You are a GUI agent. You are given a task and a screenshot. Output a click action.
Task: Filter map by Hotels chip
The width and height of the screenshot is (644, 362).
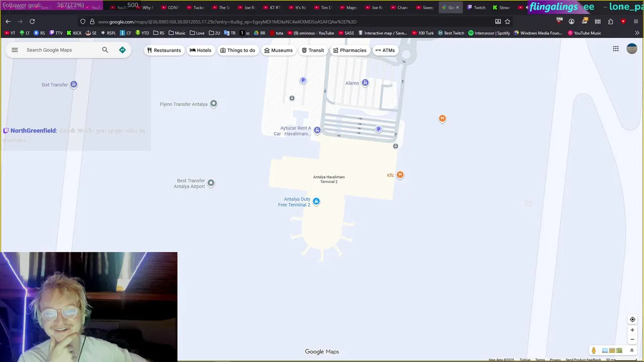click(x=200, y=50)
